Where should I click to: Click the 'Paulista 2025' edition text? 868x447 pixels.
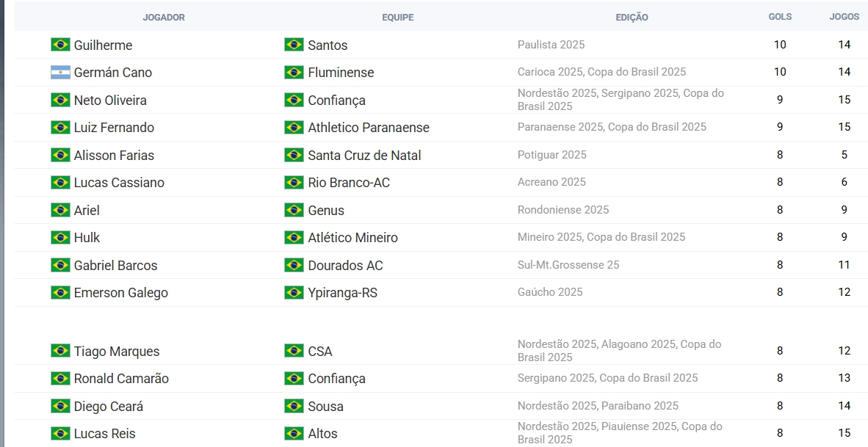[x=551, y=44]
